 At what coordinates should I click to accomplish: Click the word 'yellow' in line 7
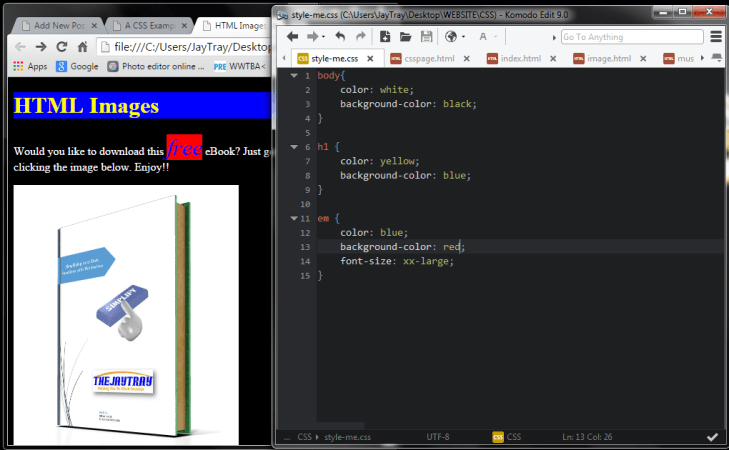(x=397, y=161)
